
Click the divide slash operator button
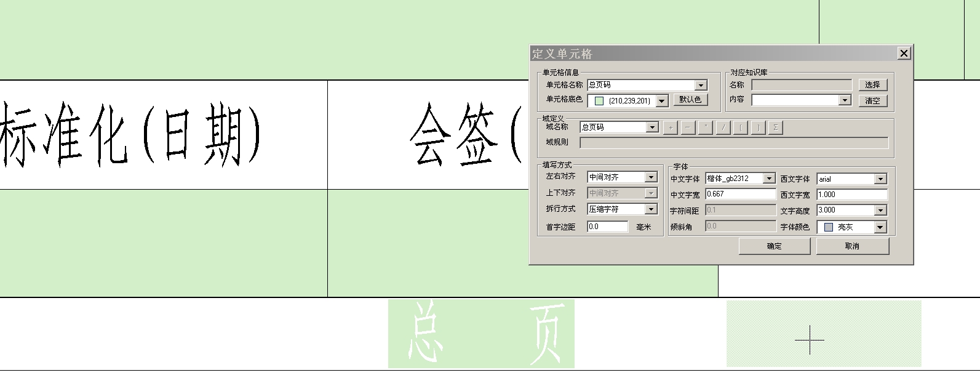point(723,127)
